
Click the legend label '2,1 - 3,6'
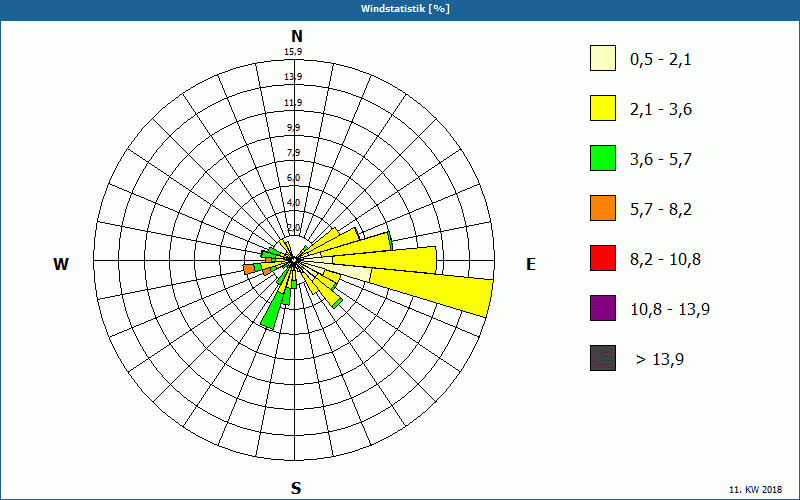[x=661, y=110]
